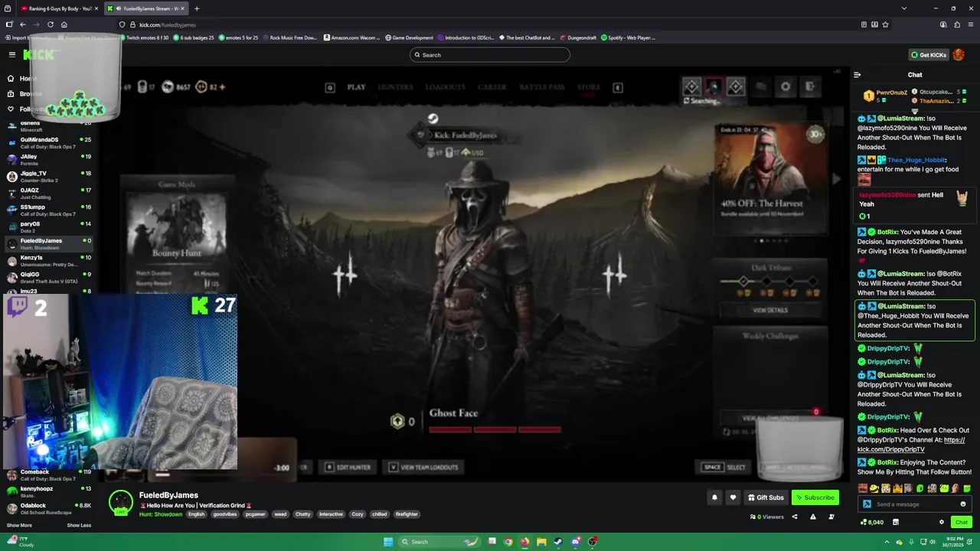Collapse the chat panel with arrow icon
Viewport: 980px width, 551px height.
pyautogui.click(x=857, y=74)
